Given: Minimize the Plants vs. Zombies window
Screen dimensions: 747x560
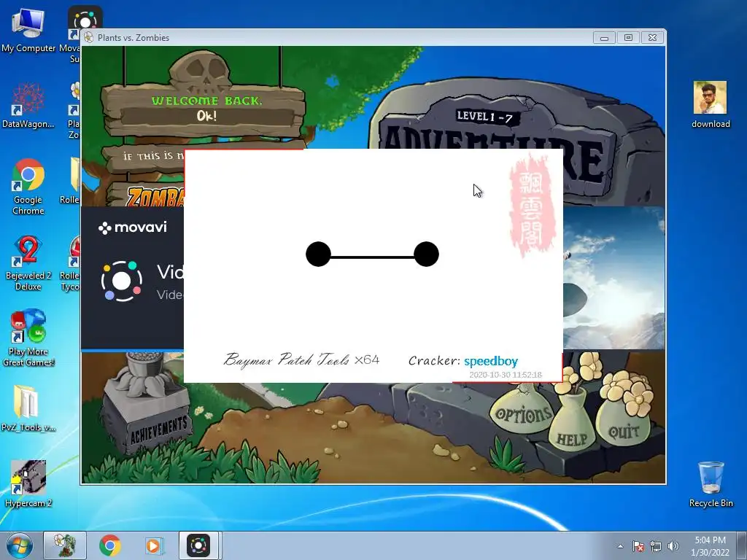Looking at the screenshot, I should click(604, 38).
